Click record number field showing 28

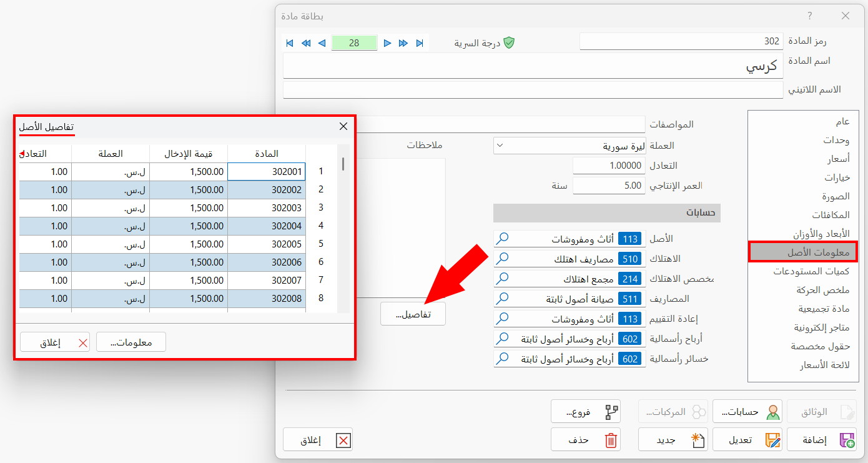[354, 43]
